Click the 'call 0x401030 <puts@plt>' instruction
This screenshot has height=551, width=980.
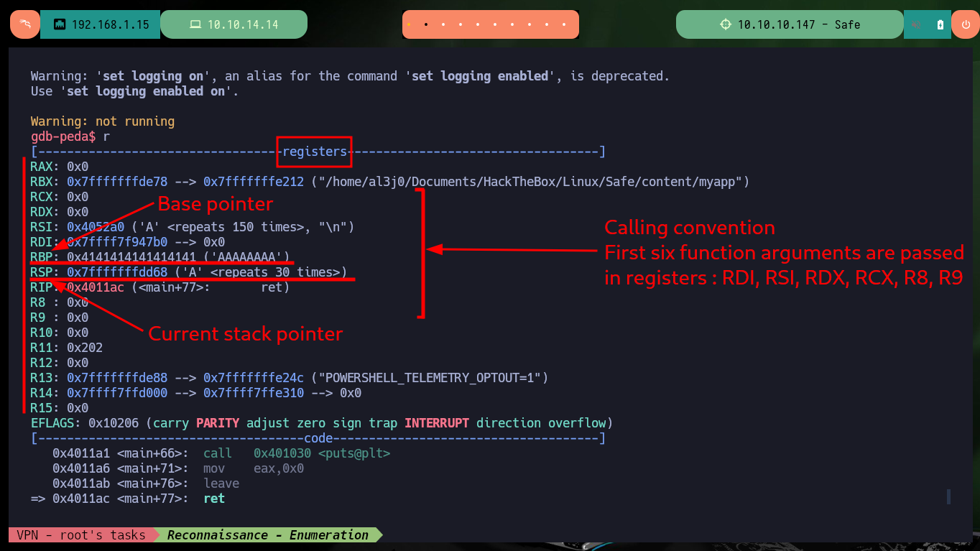297,453
